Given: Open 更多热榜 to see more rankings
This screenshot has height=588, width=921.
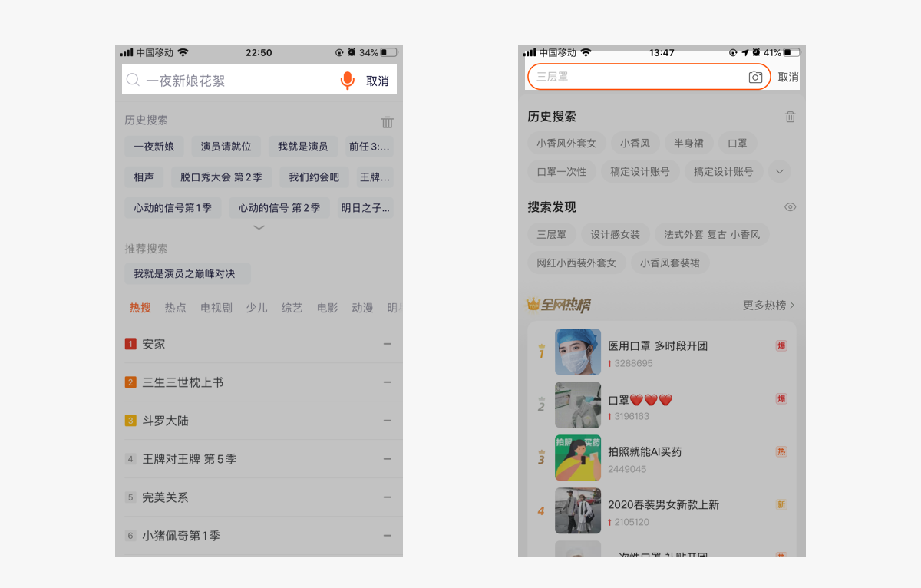Looking at the screenshot, I should click(x=768, y=306).
